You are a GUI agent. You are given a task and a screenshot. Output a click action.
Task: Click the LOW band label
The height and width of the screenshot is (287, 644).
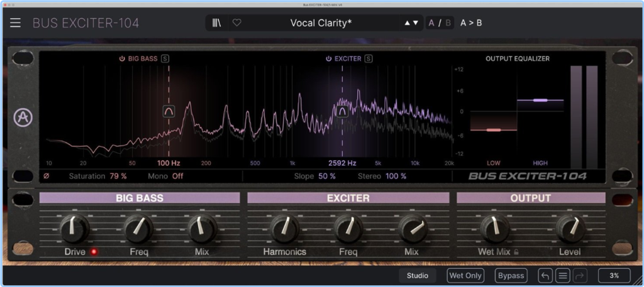click(x=493, y=163)
